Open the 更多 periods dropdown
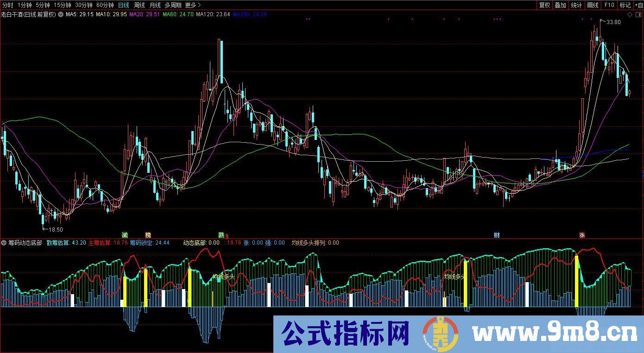This screenshot has height=353, width=644. [193, 5]
